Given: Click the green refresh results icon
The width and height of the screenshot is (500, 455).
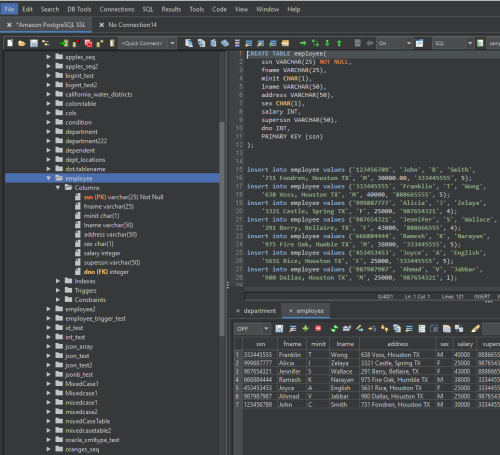Looking at the screenshot, I should [334, 329].
